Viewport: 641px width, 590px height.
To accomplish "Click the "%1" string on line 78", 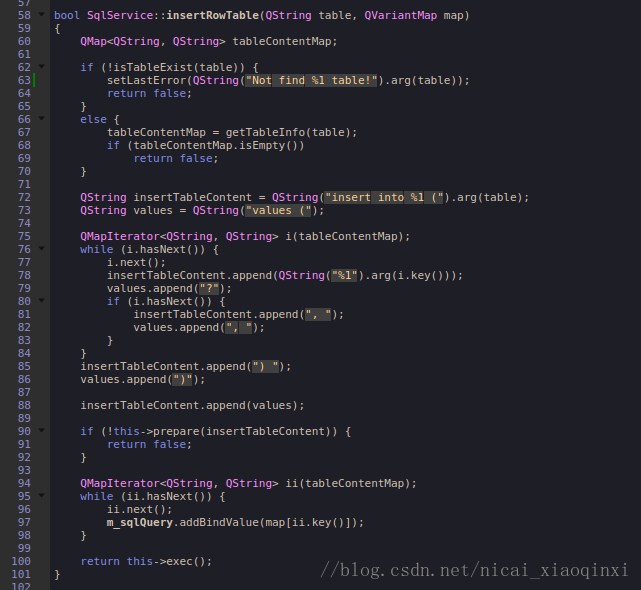I will pyautogui.click(x=345, y=276).
